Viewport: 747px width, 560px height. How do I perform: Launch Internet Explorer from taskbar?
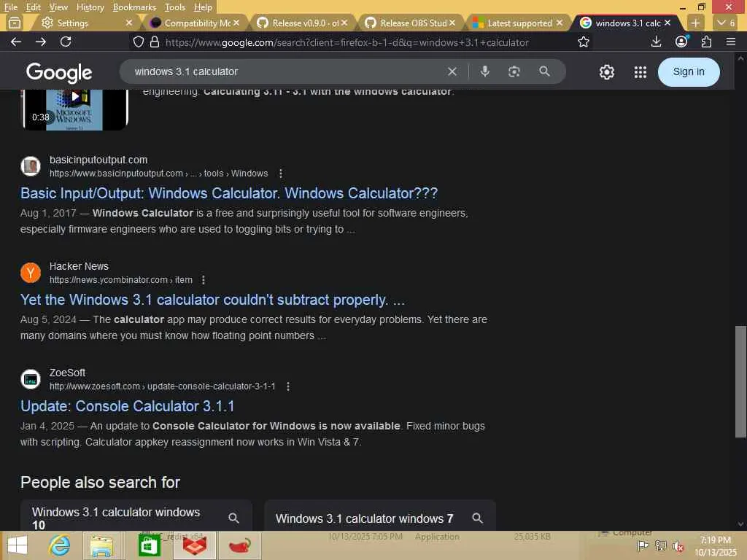point(59,545)
